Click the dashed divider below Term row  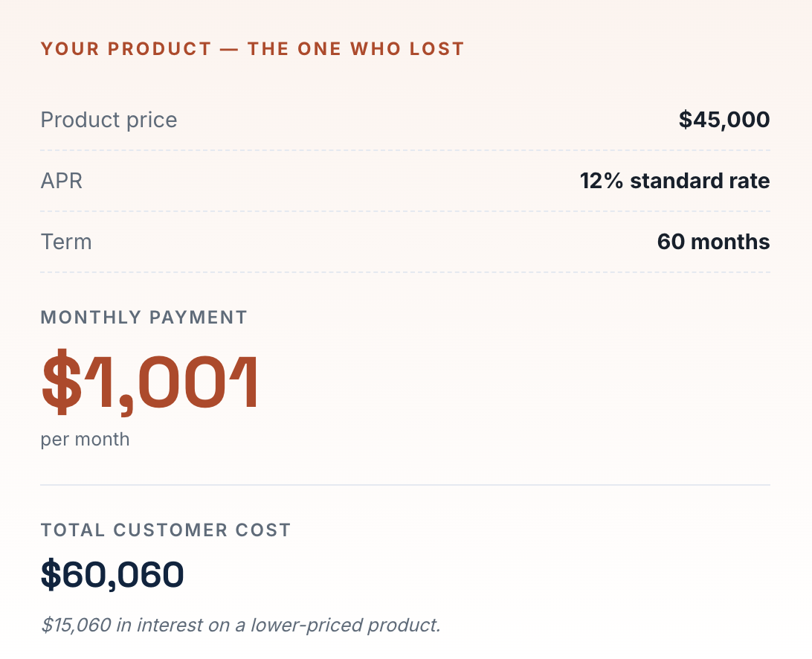(405, 272)
